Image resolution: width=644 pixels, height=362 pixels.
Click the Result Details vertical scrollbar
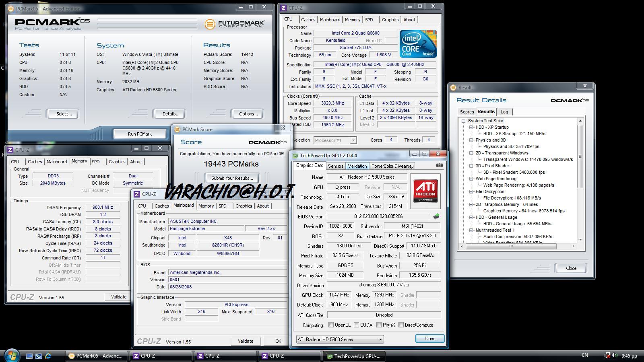pos(580,156)
